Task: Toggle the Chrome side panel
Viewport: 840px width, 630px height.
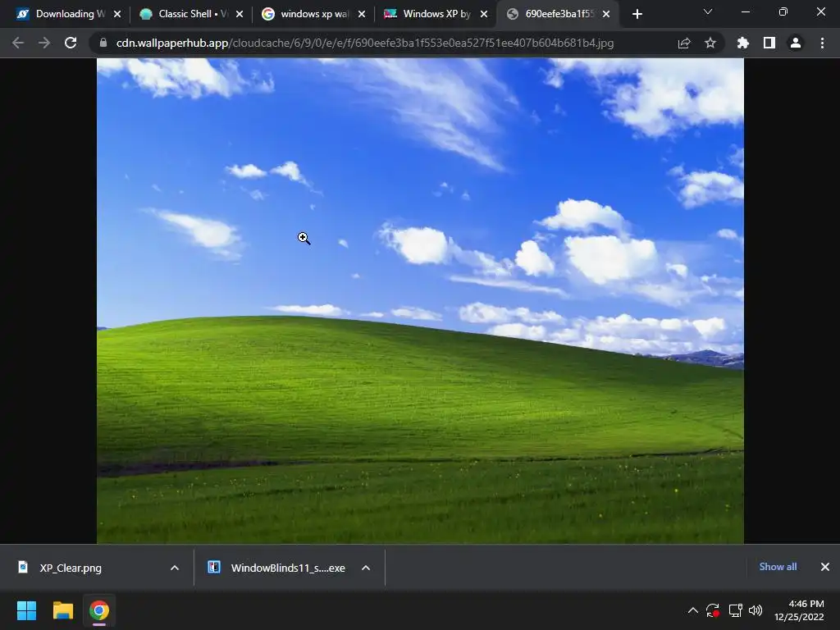Action: 769,43
